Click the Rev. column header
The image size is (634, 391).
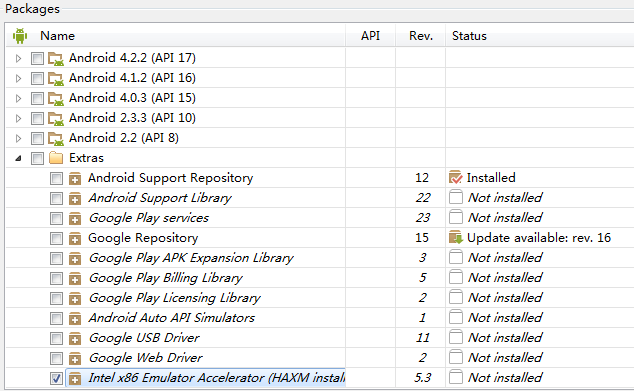pyautogui.click(x=421, y=36)
